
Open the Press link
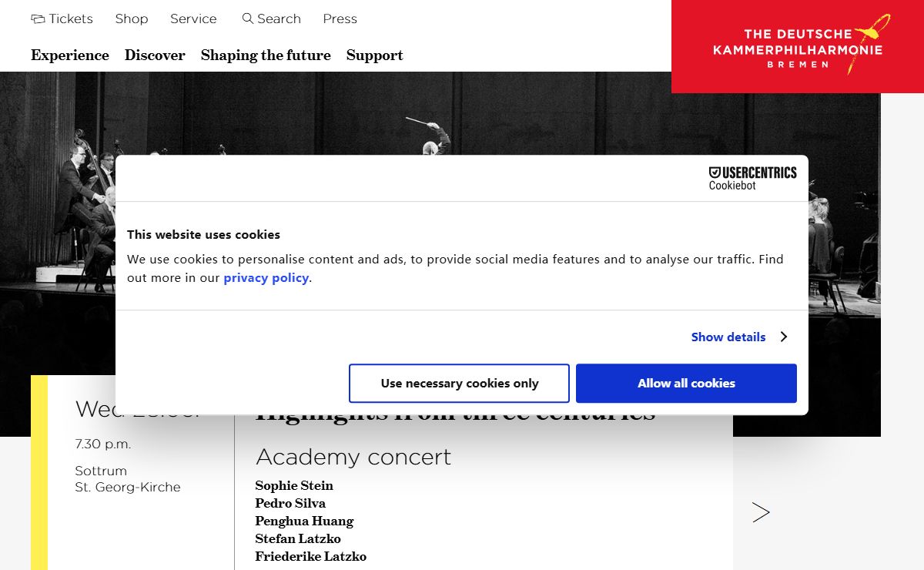coord(340,18)
